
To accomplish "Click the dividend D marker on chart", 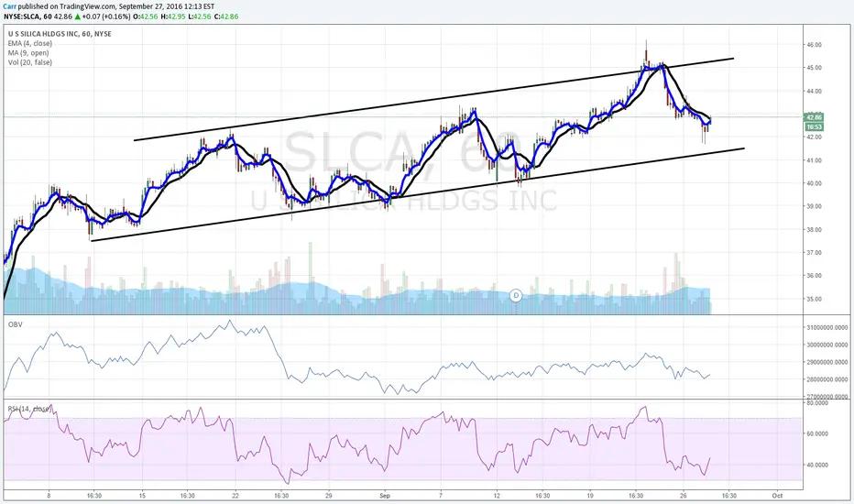I will point(515,295).
